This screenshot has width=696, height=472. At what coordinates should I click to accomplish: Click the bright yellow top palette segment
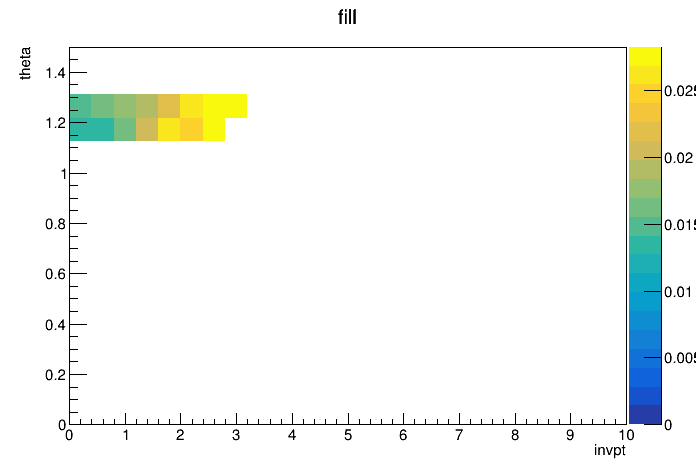pyautogui.click(x=645, y=56)
